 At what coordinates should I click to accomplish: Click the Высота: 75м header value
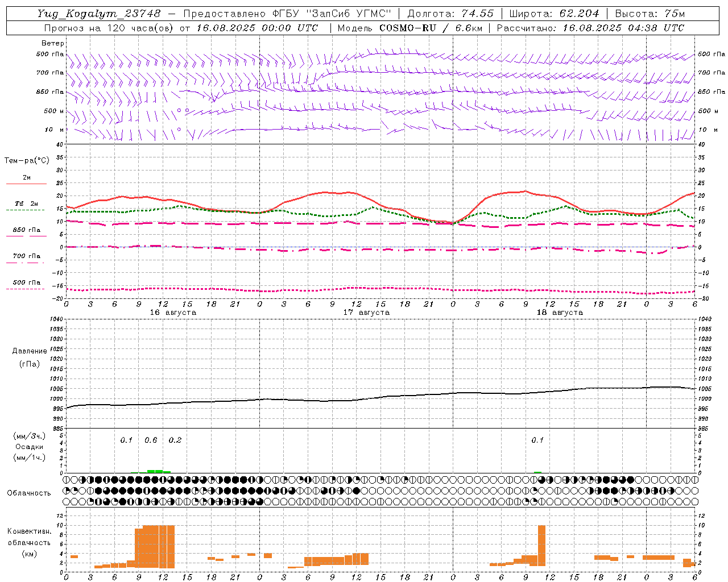tap(650, 14)
